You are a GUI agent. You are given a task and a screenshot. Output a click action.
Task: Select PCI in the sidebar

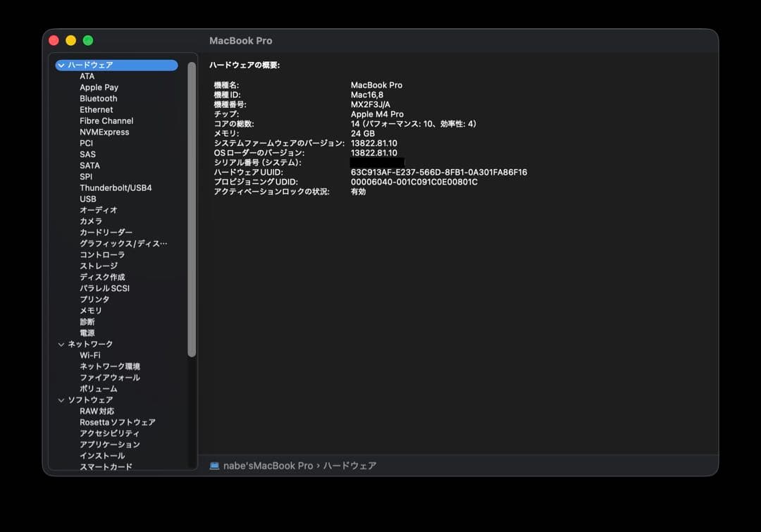pyautogui.click(x=87, y=143)
